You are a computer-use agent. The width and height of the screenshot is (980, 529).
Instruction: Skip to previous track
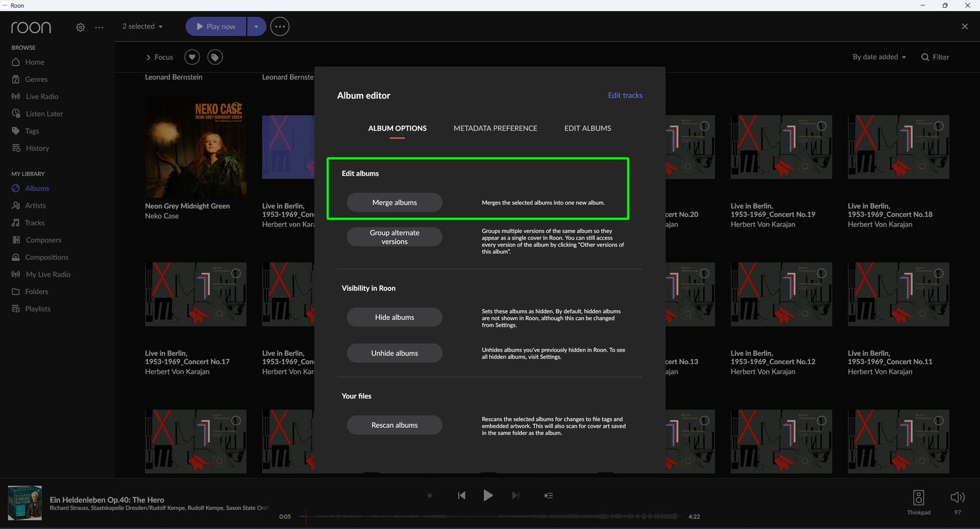tap(461, 495)
